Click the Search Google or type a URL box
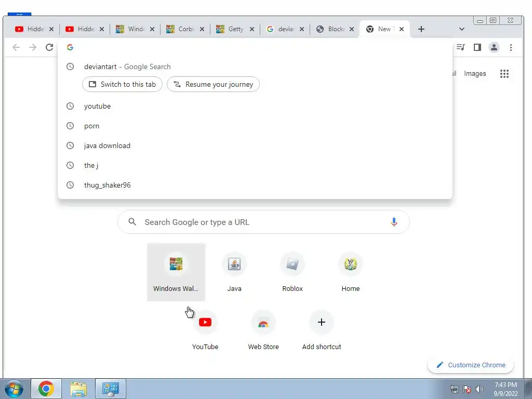 click(263, 222)
